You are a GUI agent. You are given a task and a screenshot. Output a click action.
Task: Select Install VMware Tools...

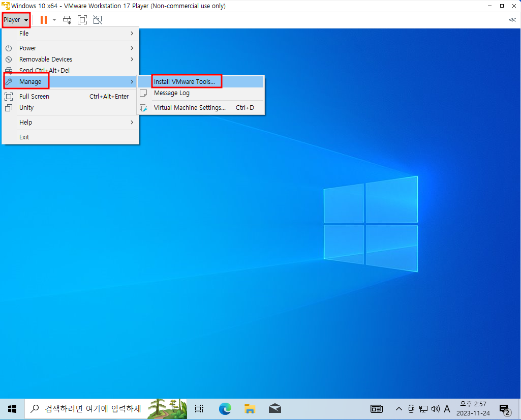pos(201,82)
